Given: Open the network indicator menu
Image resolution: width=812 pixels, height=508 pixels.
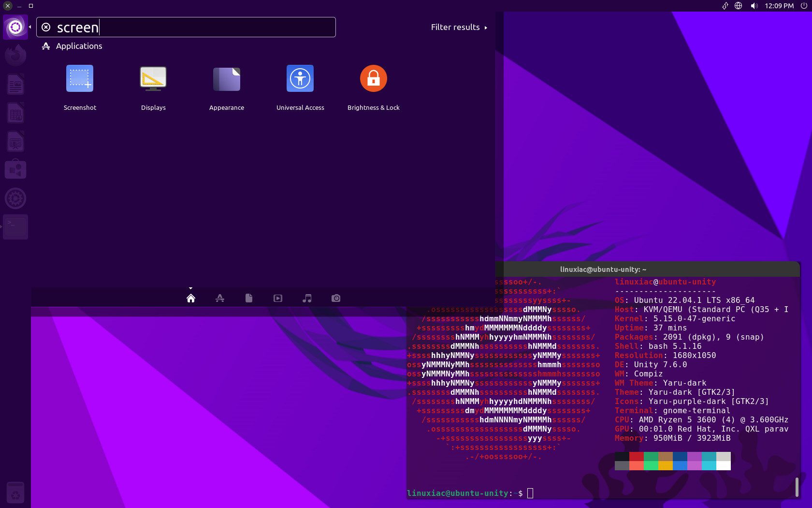Looking at the screenshot, I should pyautogui.click(x=725, y=6).
